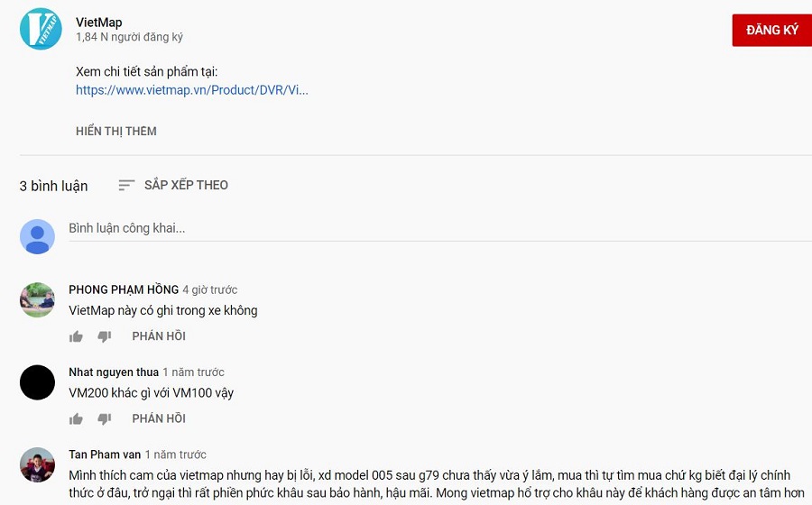Open Tan Pham van's profile picture
The image size is (812, 505).
(x=37, y=465)
